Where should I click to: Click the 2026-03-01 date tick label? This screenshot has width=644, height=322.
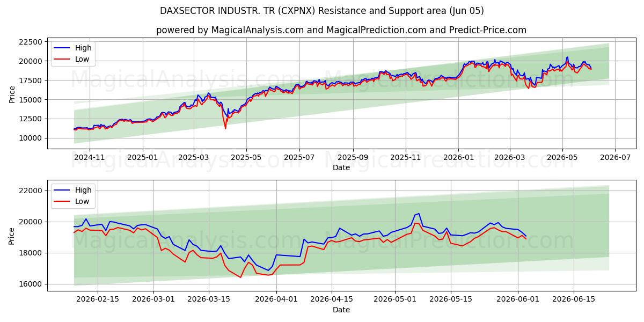(x=153, y=301)
